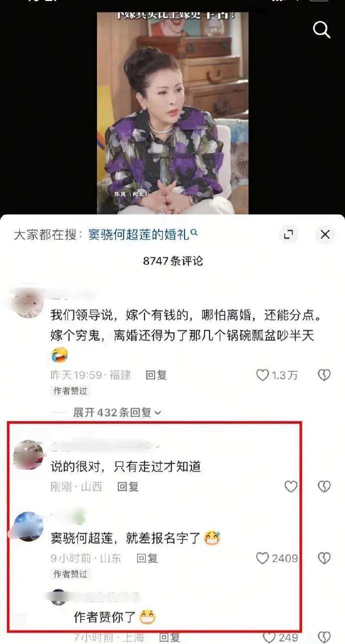Like the 山西 comment posted 刚刚
The width and height of the screenshot is (345, 644).
(290, 487)
